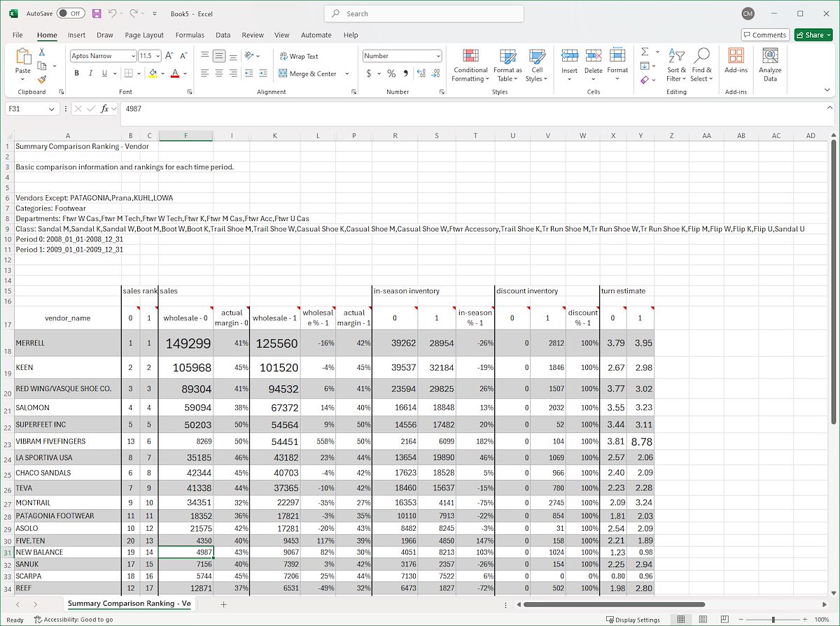Click the Undo arrow icon

(113, 13)
